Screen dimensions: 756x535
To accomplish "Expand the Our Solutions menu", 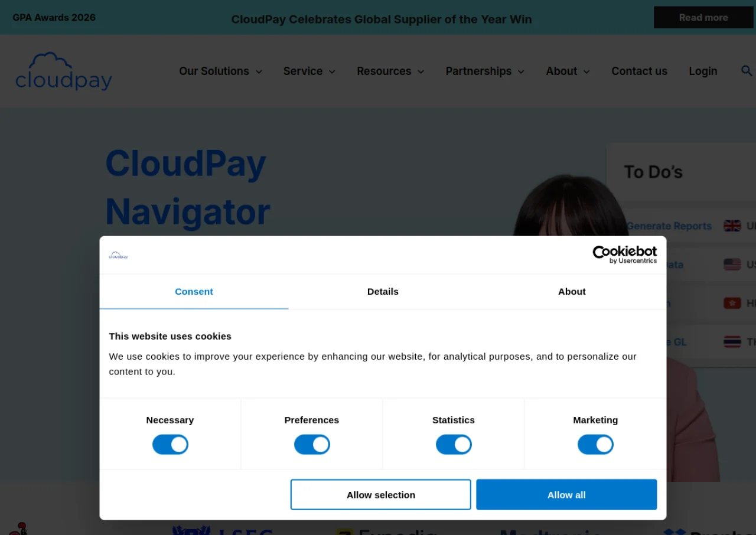I will [x=221, y=71].
